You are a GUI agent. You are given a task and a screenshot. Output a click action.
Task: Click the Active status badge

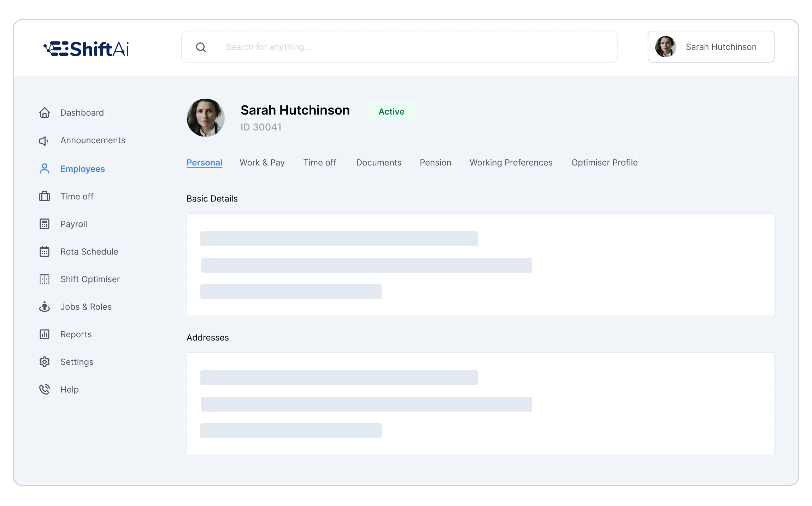point(391,111)
